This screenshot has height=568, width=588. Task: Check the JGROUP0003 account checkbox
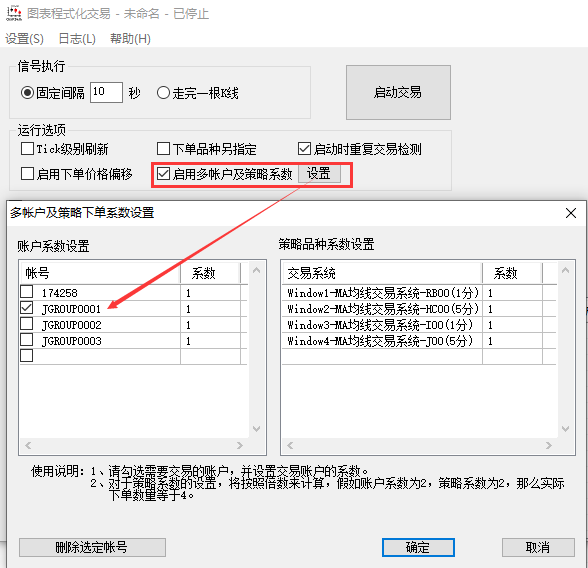coord(27,340)
